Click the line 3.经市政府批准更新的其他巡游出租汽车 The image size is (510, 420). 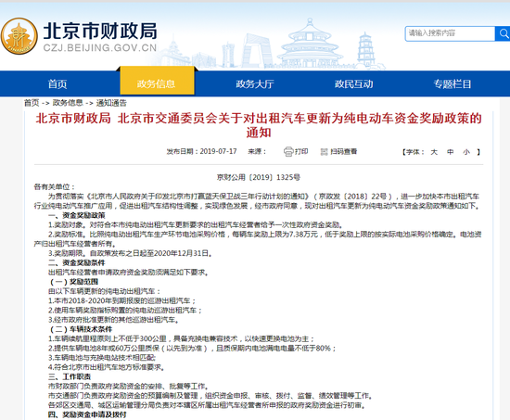(x=114, y=320)
